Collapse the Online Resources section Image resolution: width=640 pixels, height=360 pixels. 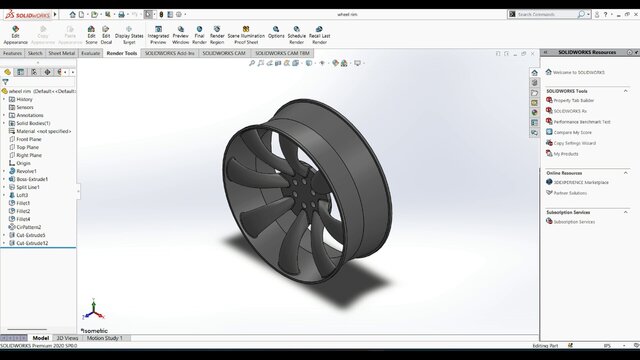tap(625, 173)
